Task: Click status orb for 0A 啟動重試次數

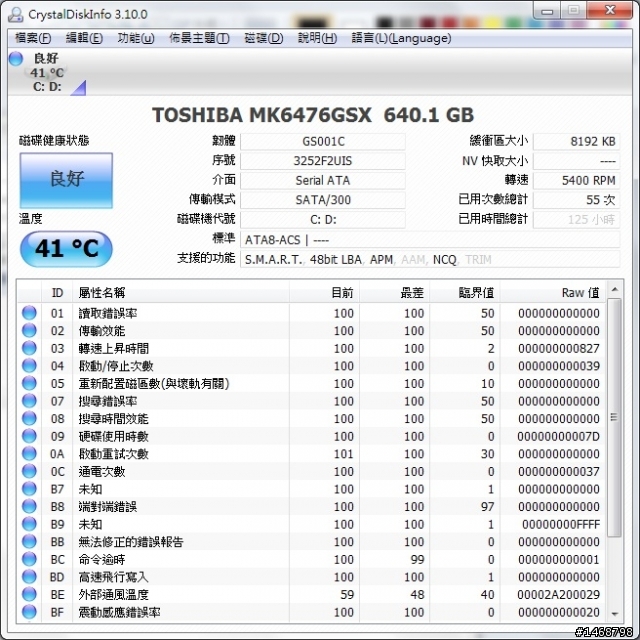Action: 29,454
